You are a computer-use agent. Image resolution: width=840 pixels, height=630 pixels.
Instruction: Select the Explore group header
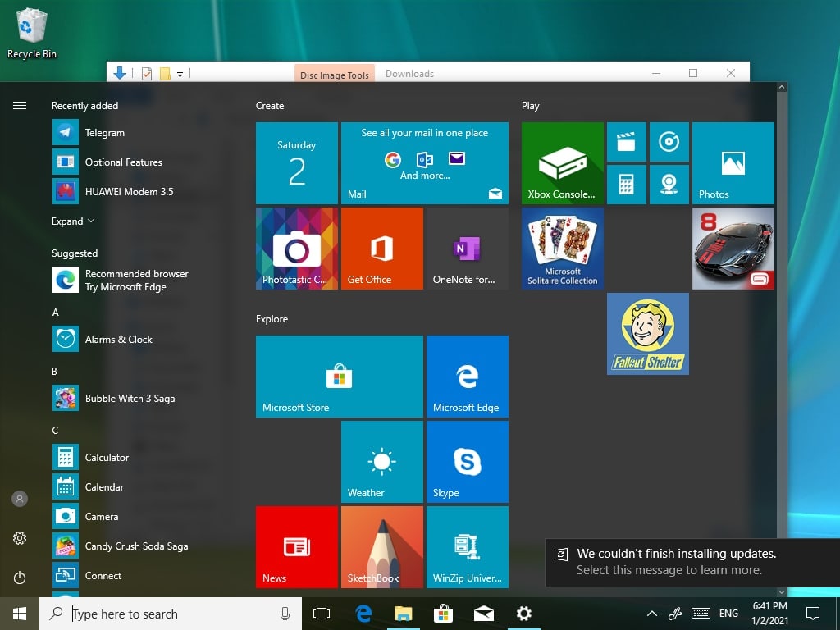272,319
